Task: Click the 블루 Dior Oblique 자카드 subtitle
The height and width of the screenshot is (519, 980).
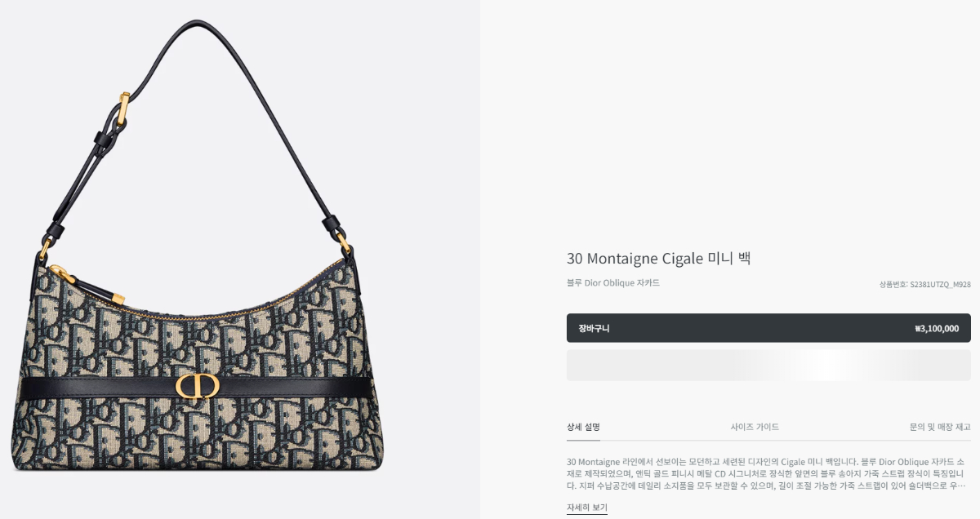Action: [x=613, y=283]
